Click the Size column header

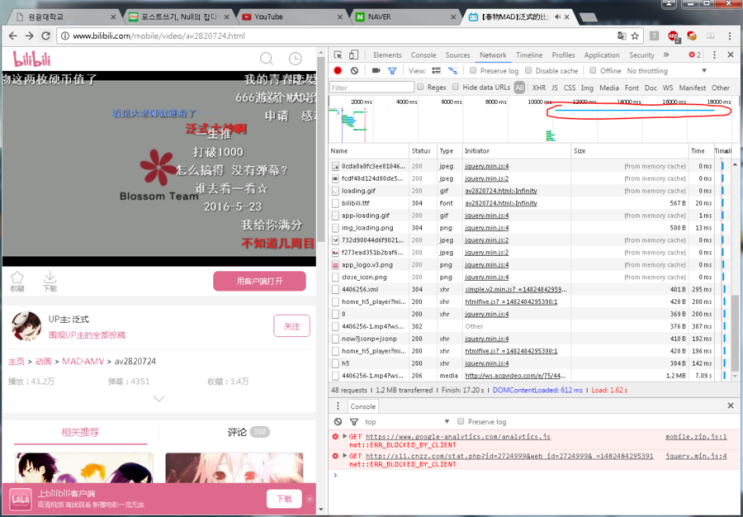click(x=630, y=151)
